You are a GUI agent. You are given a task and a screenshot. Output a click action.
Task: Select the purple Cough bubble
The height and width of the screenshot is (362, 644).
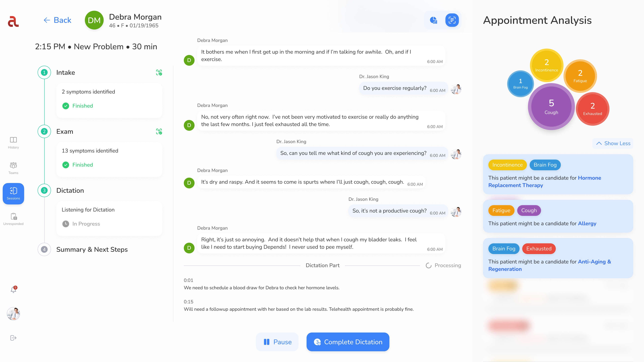[551, 107]
